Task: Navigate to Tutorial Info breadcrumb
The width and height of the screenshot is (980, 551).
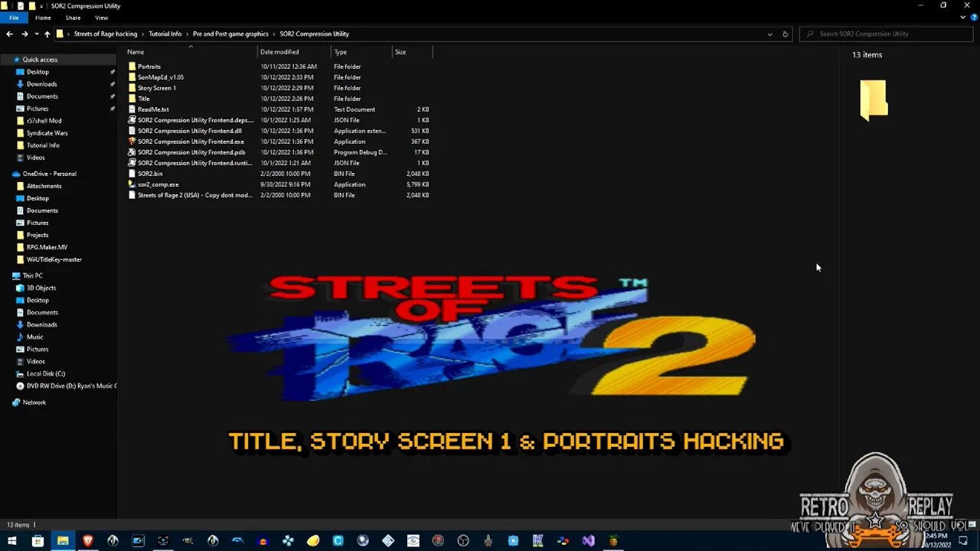Action: point(165,34)
